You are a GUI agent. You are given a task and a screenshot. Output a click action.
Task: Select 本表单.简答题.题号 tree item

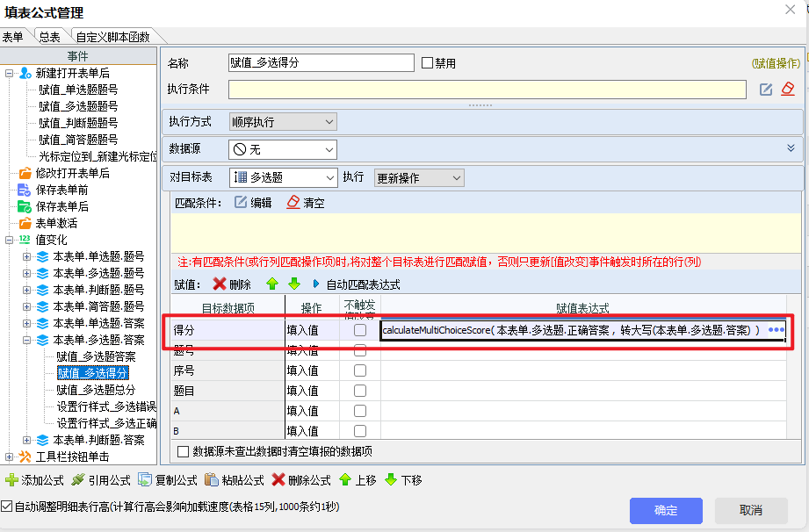coord(98,306)
